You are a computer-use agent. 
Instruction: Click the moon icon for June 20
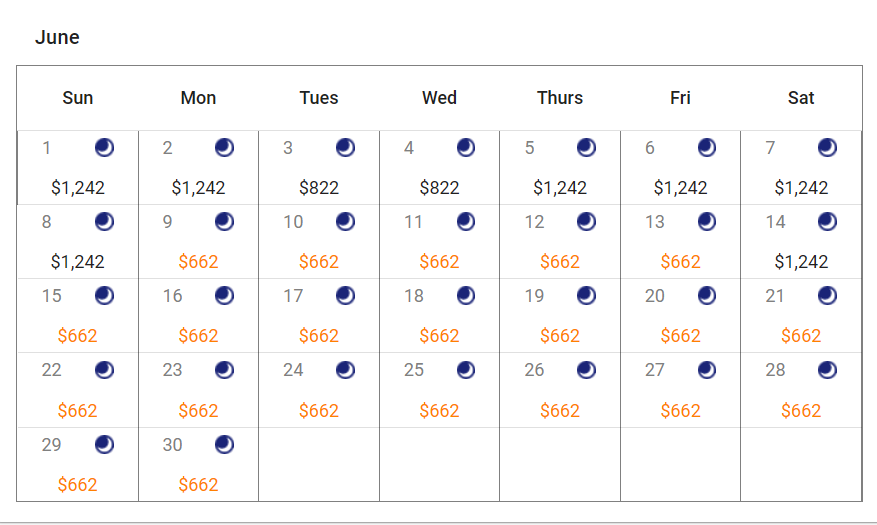pyautogui.click(x=706, y=296)
